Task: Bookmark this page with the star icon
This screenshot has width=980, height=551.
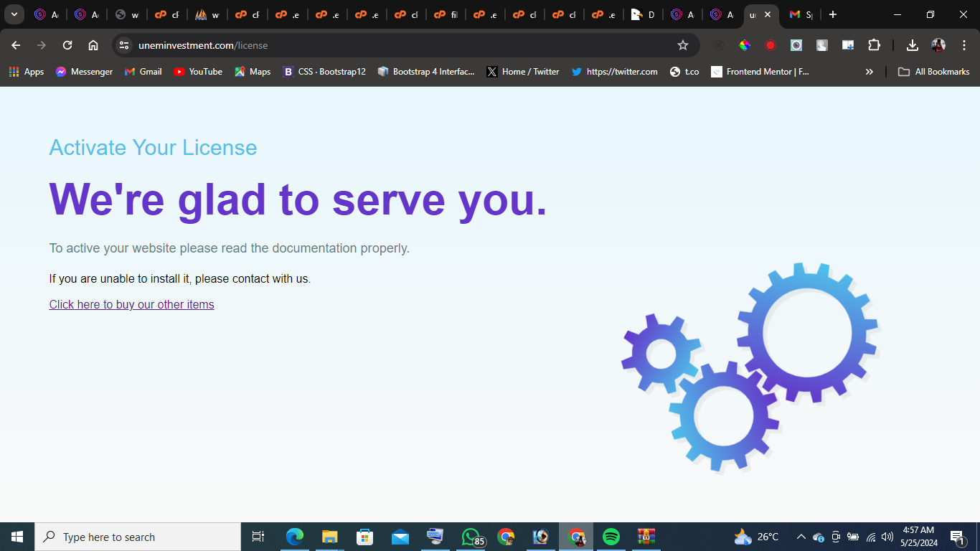Action: 682,45
